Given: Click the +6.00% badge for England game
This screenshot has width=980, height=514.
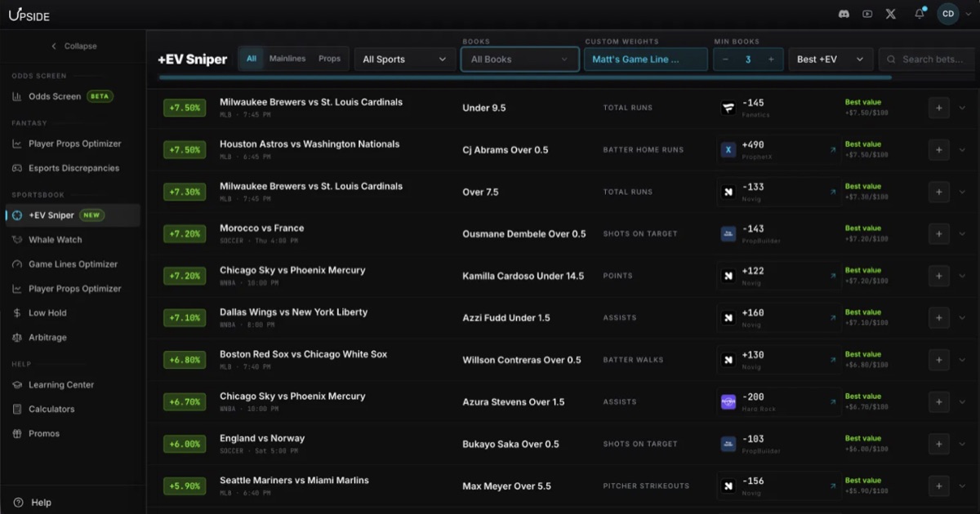Looking at the screenshot, I should [185, 444].
